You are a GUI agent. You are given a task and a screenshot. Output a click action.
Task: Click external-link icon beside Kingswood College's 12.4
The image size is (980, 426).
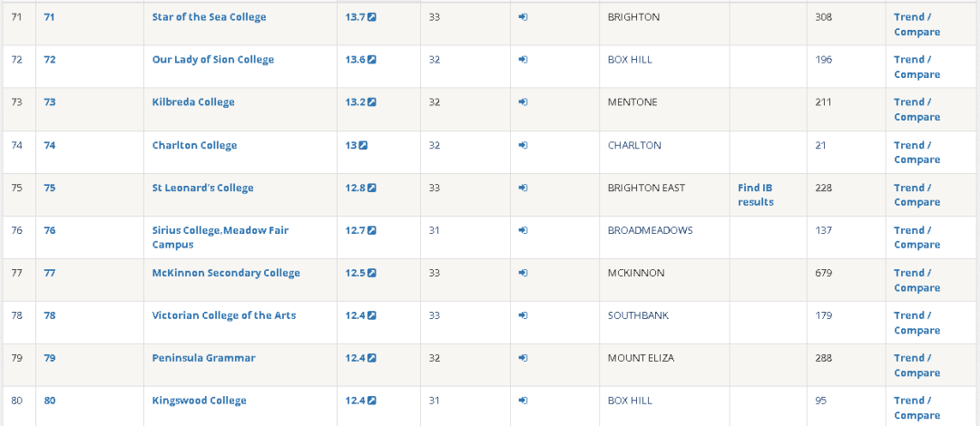coord(372,401)
